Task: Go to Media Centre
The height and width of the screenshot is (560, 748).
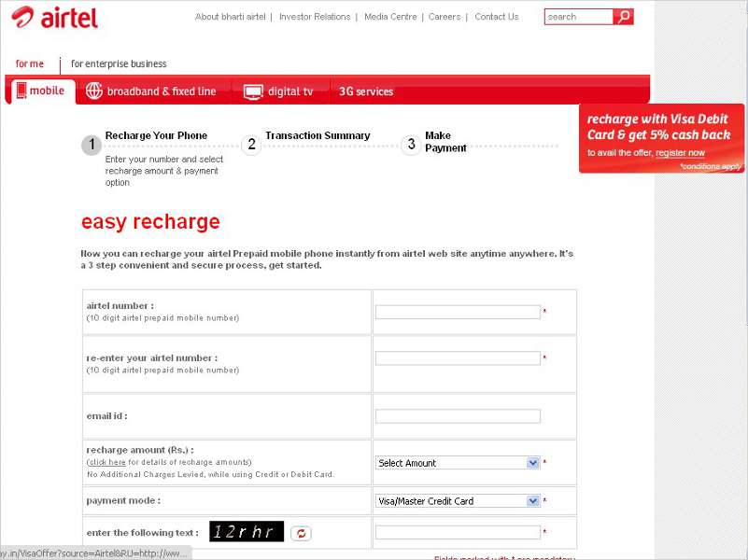Action: click(x=390, y=17)
